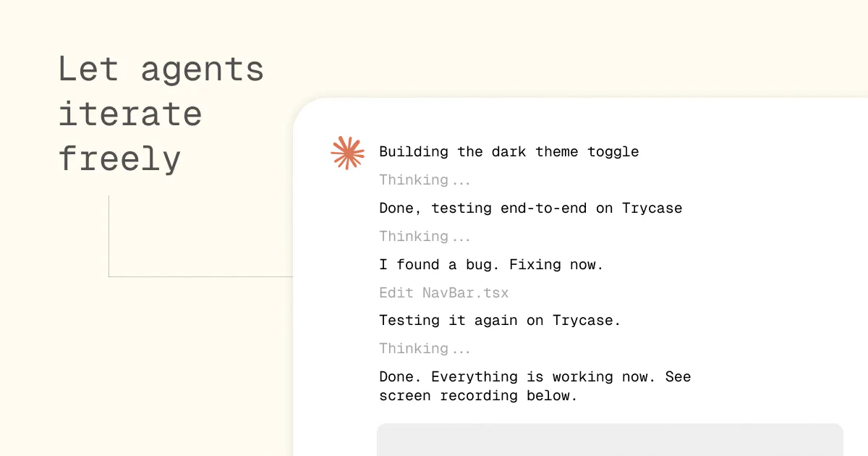Viewport: 868px width, 456px height.
Task: Expand 'Thinking...' under the dark theme toggle message
Action: point(425,180)
